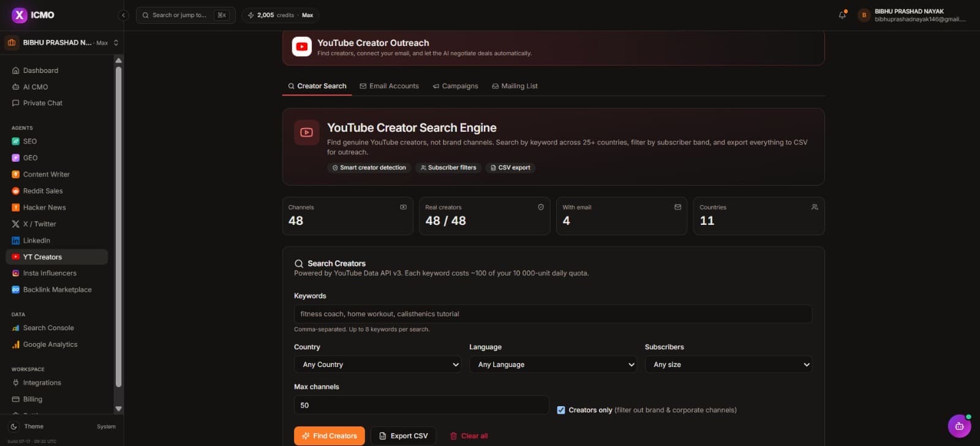Select the YT Creators agent
This screenshot has width=980, height=446.
[56, 257]
